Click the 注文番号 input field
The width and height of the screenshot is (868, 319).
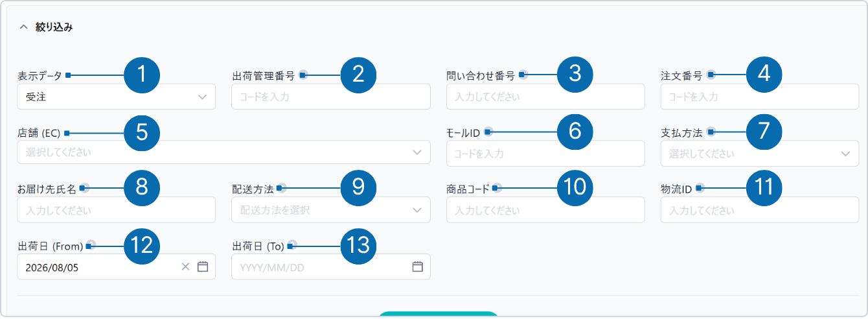coord(760,97)
